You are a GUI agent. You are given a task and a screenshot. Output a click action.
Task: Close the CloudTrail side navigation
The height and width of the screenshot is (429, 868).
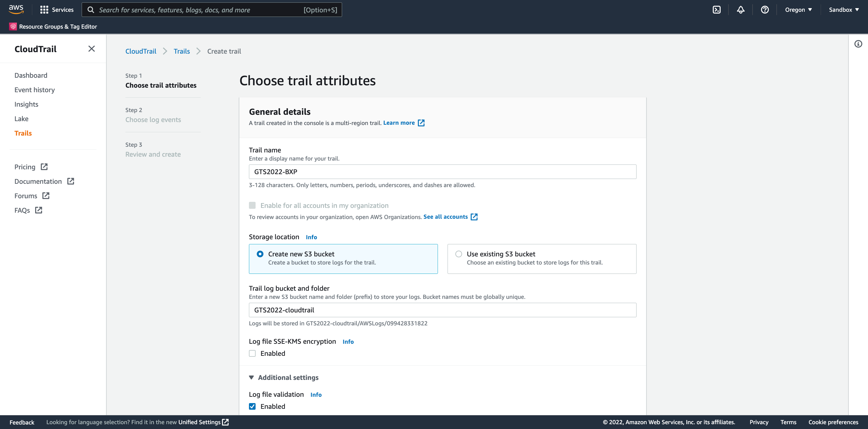pyautogui.click(x=91, y=49)
